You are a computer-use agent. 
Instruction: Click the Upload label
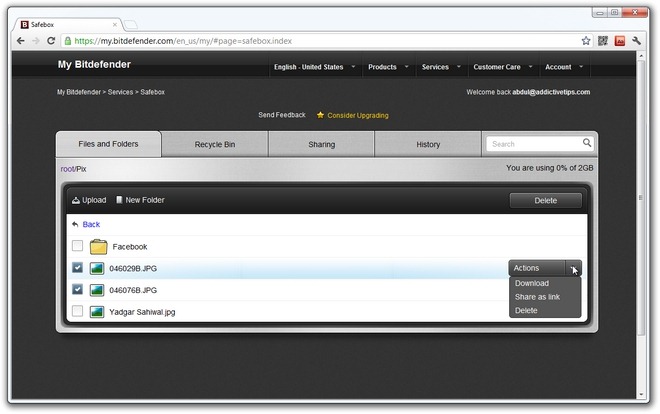[x=94, y=200]
